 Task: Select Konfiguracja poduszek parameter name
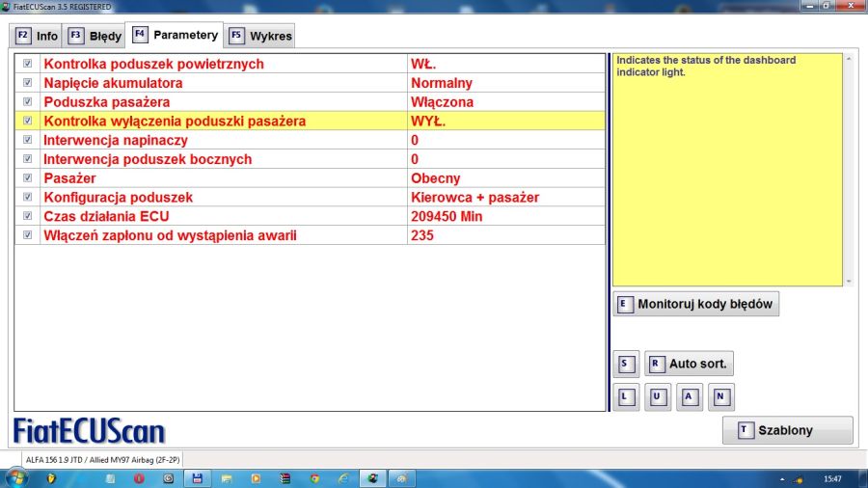coord(119,198)
